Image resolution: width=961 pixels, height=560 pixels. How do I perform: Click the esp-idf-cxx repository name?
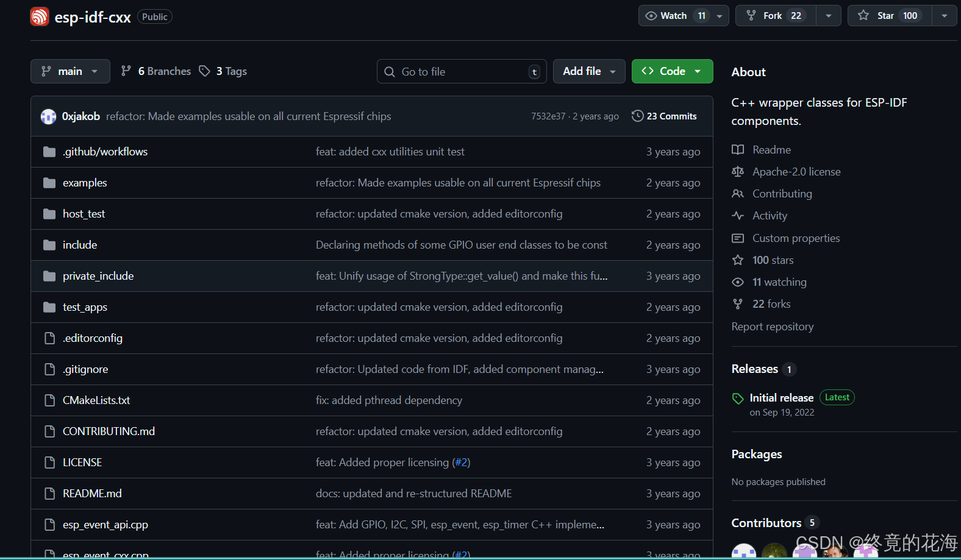[93, 17]
